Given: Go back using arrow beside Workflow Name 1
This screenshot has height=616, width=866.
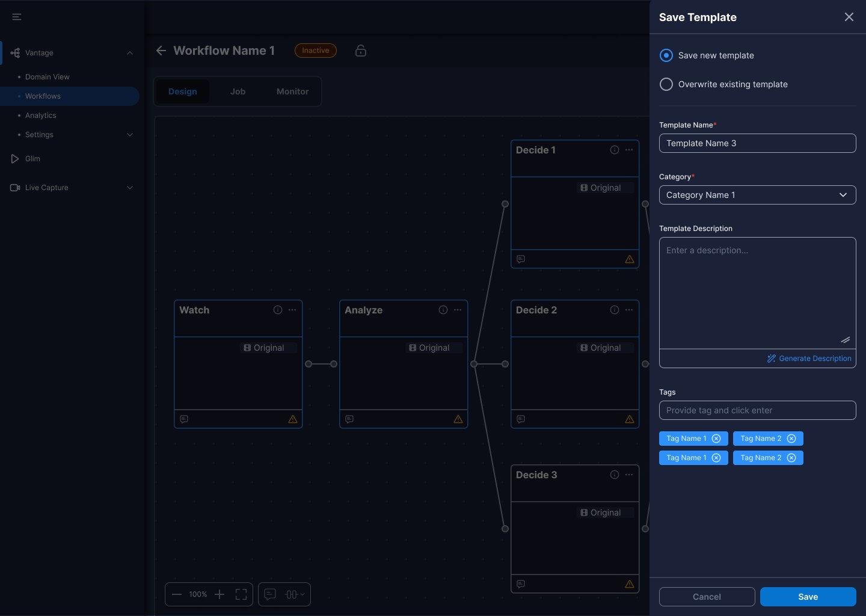Looking at the screenshot, I should point(161,51).
